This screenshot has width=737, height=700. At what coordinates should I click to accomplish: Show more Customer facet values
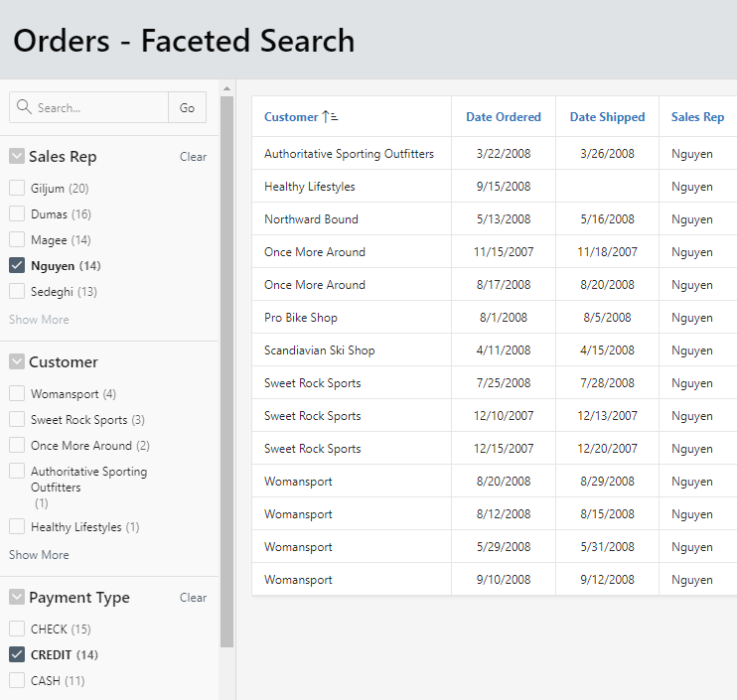click(x=39, y=555)
